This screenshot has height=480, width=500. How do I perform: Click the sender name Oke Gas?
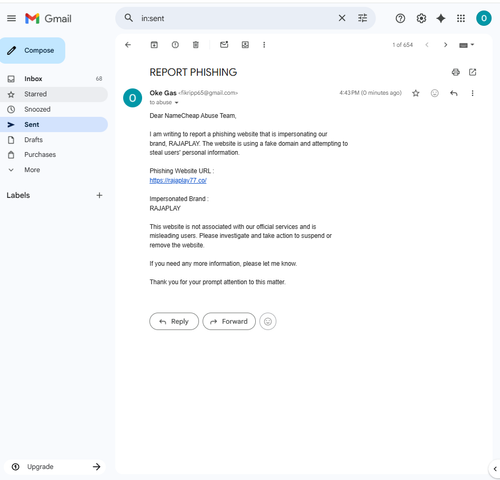[163, 93]
